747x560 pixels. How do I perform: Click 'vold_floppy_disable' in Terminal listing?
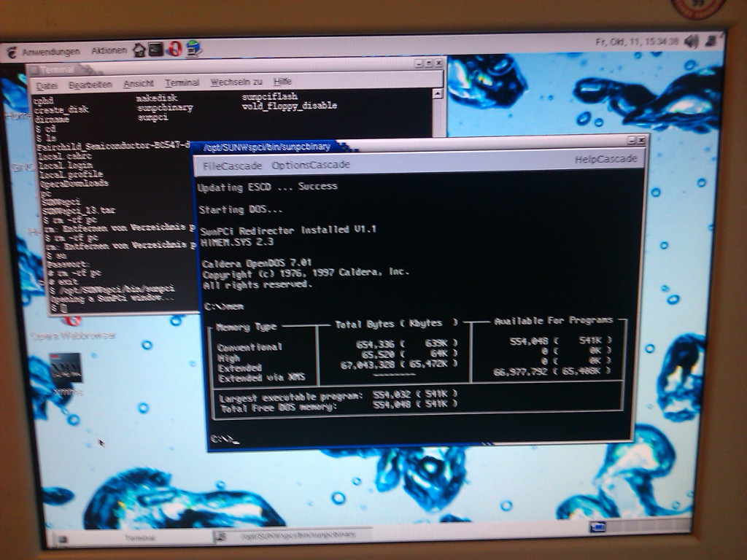click(x=289, y=105)
